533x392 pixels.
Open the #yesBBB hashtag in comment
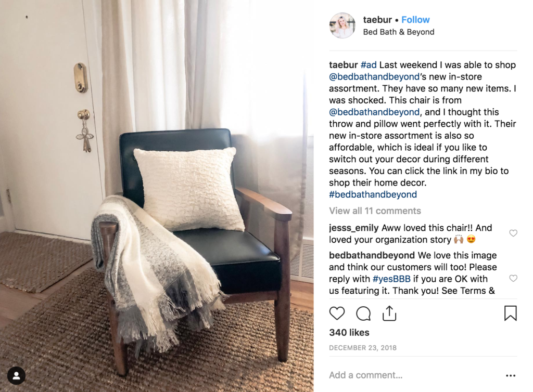tap(391, 279)
